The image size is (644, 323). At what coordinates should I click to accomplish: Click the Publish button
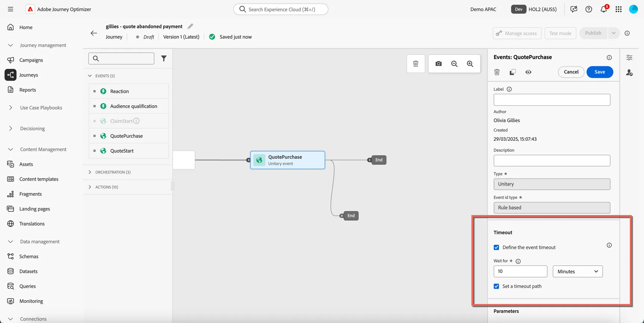point(593,33)
